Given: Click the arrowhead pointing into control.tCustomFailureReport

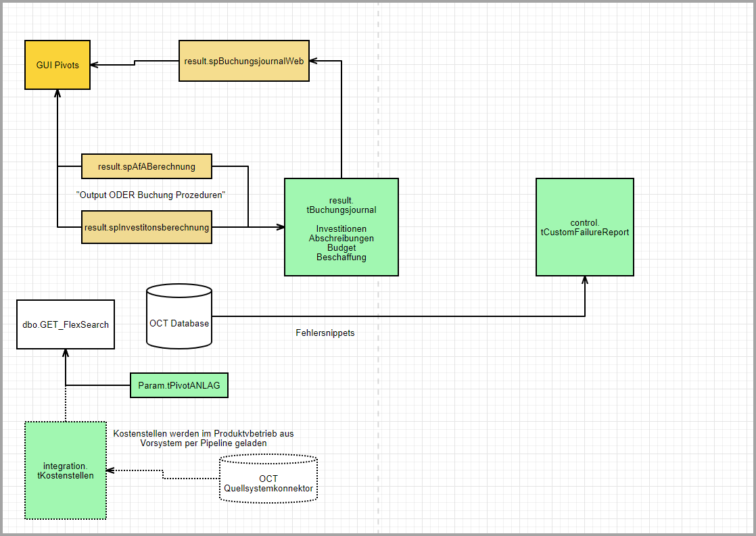Looking at the screenshot, I should (585, 281).
